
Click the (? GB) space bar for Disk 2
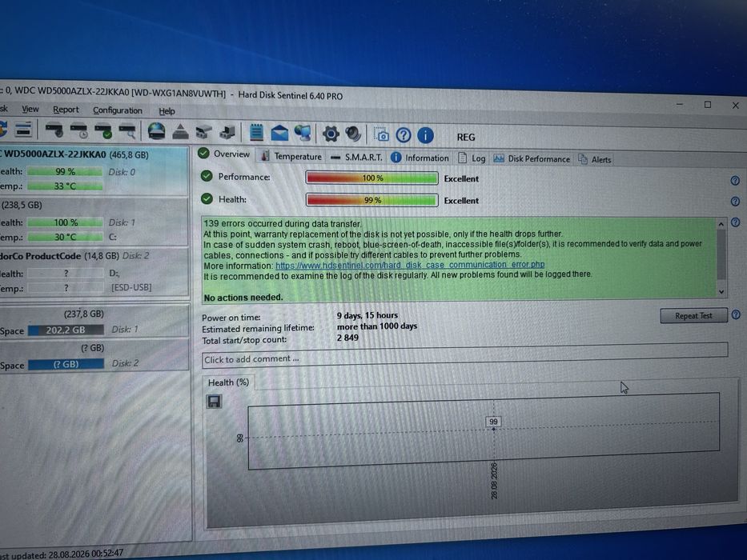point(66,364)
